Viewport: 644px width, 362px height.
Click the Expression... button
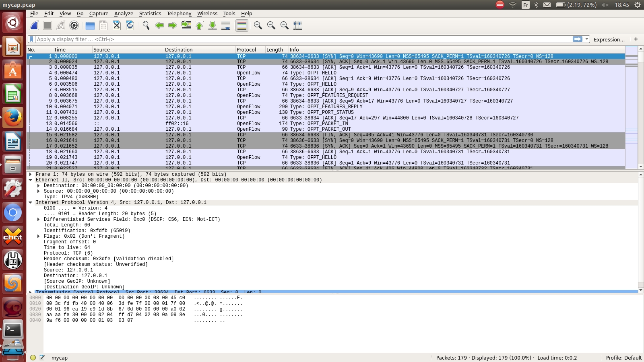pos(609,39)
